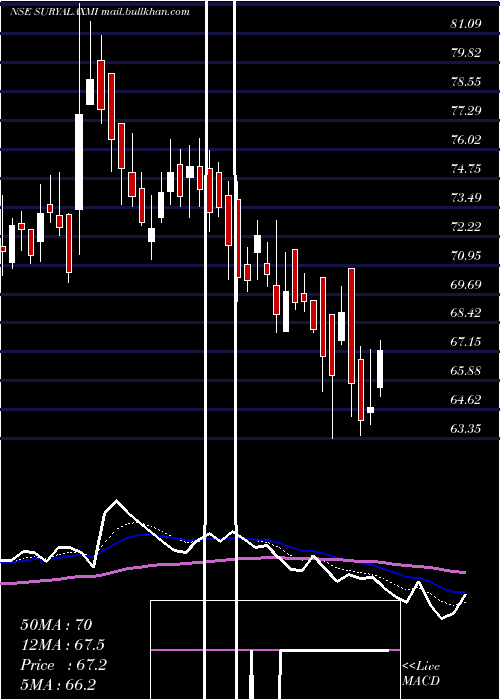Image resolution: width=500 pixels, height=700 pixels.
Task: Click the 69.69 price level label
Action: (x=466, y=284)
